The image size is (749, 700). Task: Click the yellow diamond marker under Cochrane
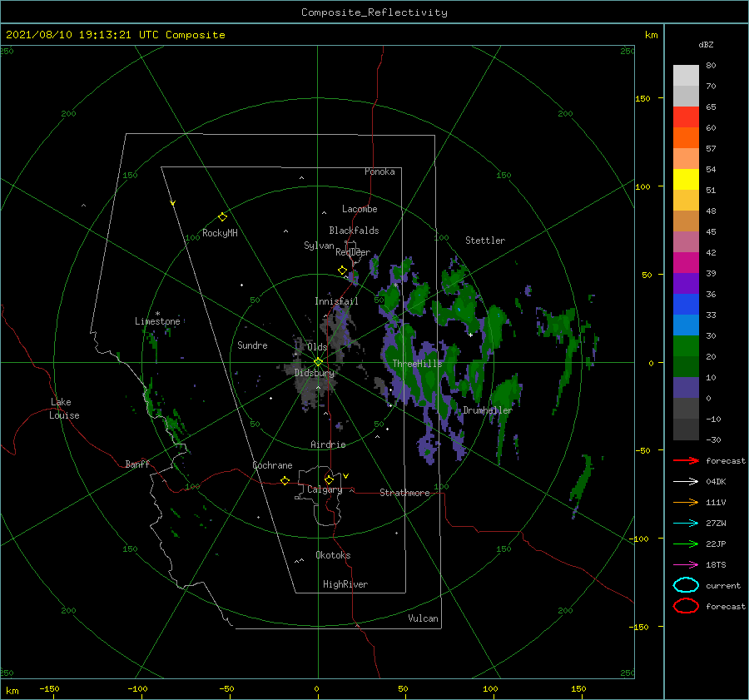point(285,480)
